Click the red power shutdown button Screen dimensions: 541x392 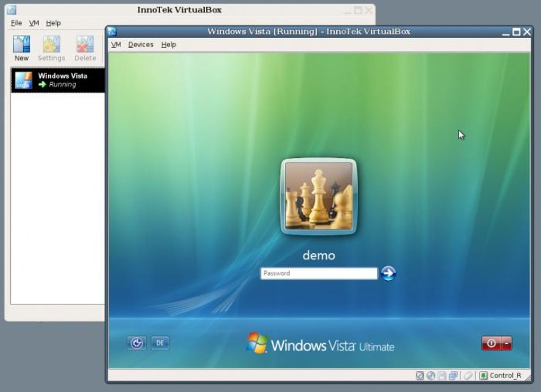pyautogui.click(x=491, y=343)
